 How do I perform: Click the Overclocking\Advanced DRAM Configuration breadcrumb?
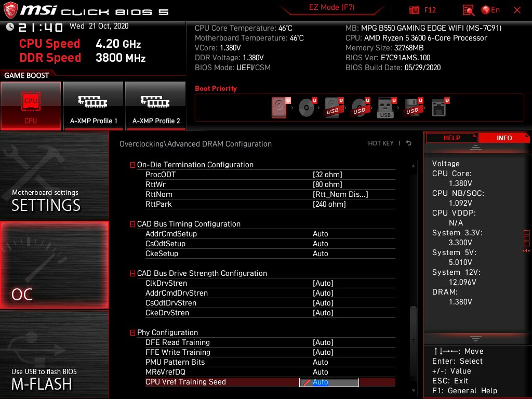[x=195, y=144]
